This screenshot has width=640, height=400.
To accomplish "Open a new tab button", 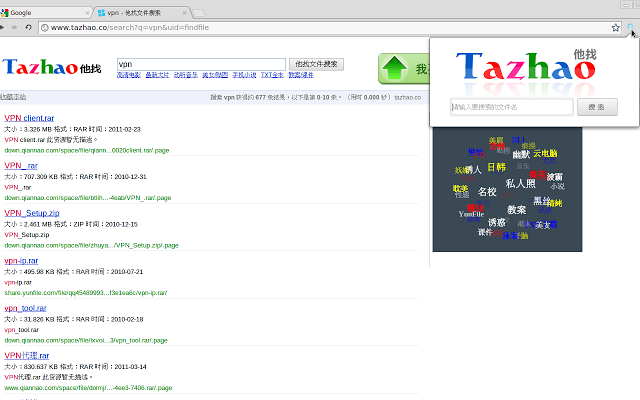I will [199, 13].
